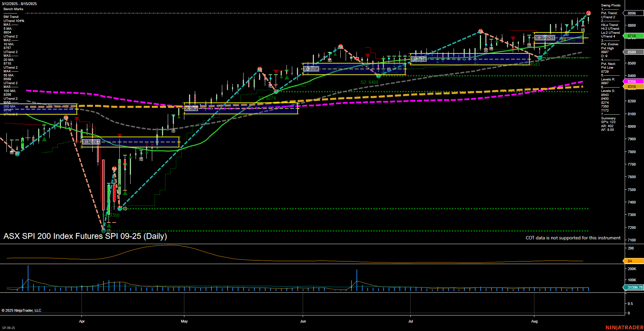Click the Aug label on time axis

click(534, 321)
